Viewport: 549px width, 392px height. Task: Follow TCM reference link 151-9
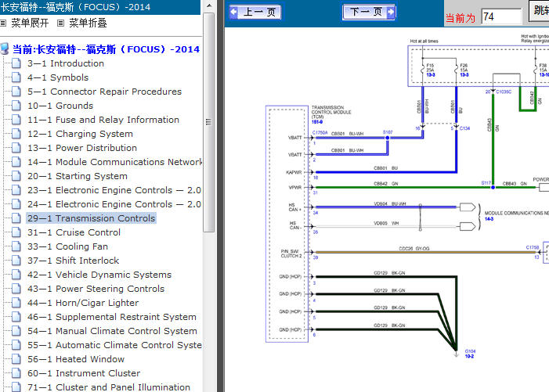click(x=317, y=122)
